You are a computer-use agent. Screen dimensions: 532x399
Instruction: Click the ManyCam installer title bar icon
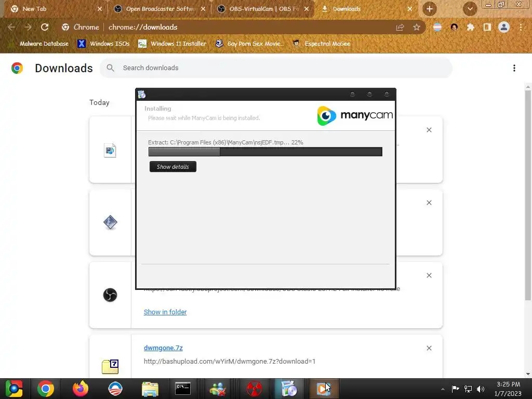(x=142, y=95)
